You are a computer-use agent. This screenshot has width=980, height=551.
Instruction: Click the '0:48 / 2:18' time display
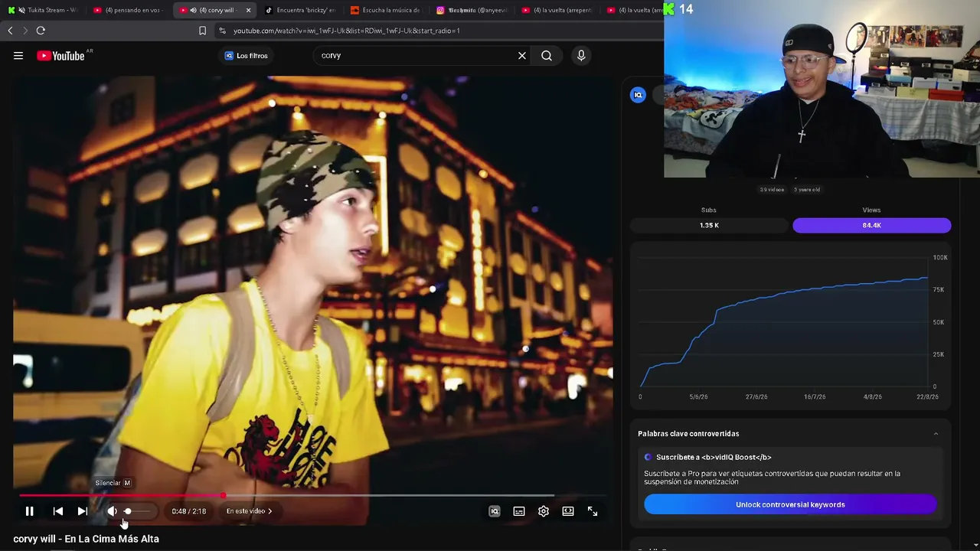tap(188, 511)
